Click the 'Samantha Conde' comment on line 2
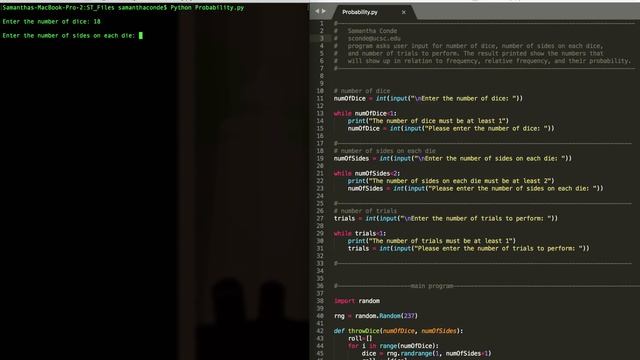Screen dimensions: 640x360 [x=372, y=31]
